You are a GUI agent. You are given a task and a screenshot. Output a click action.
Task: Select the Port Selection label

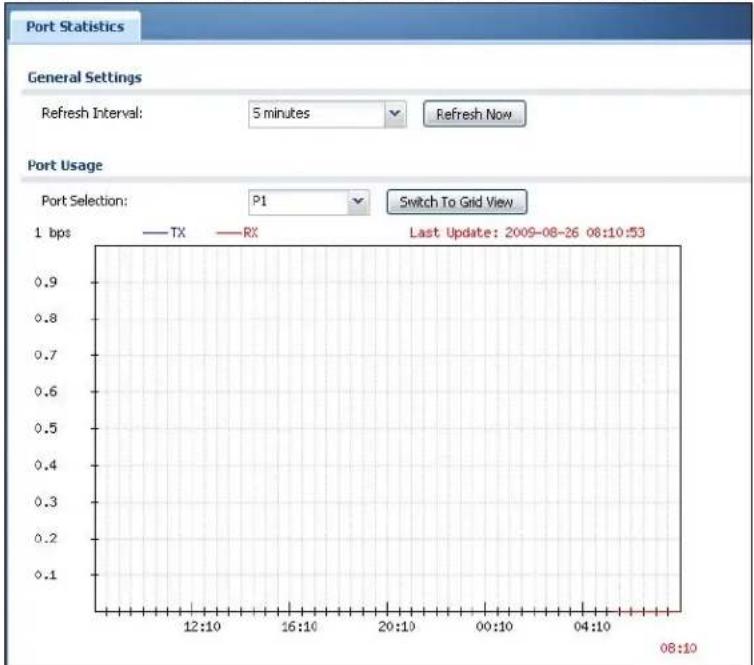85,201
